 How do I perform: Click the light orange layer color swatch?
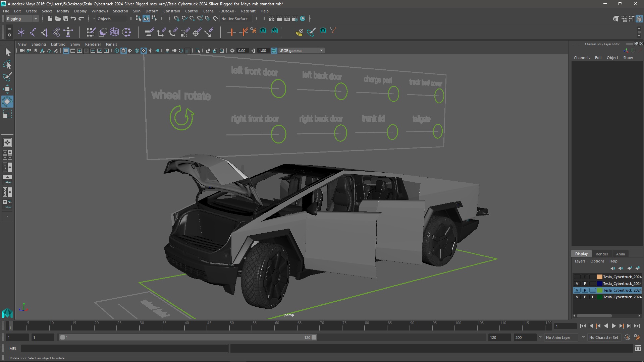[x=599, y=277]
